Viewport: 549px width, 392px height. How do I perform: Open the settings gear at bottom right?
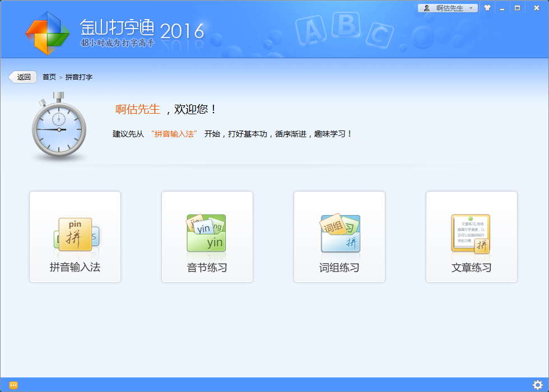pyautogui.click(x=538, y=385)
